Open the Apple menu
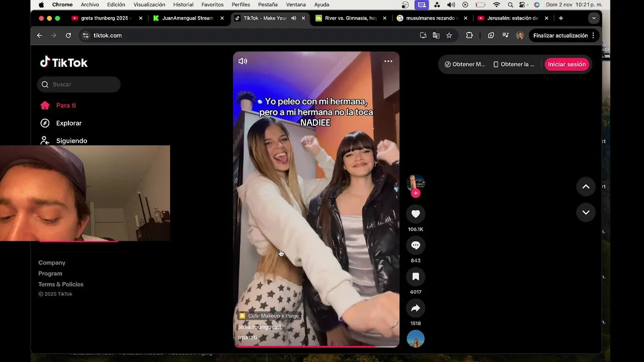 point(41,5)
